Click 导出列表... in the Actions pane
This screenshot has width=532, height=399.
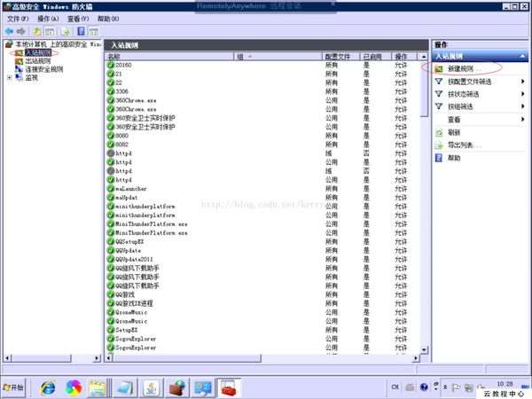pos(464,145)
